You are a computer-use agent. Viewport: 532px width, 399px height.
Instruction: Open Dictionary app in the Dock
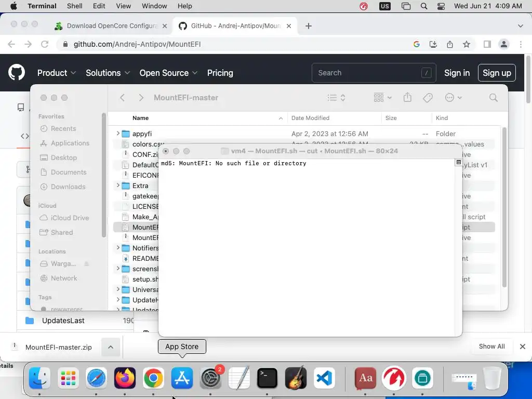(x=365, y=378)
